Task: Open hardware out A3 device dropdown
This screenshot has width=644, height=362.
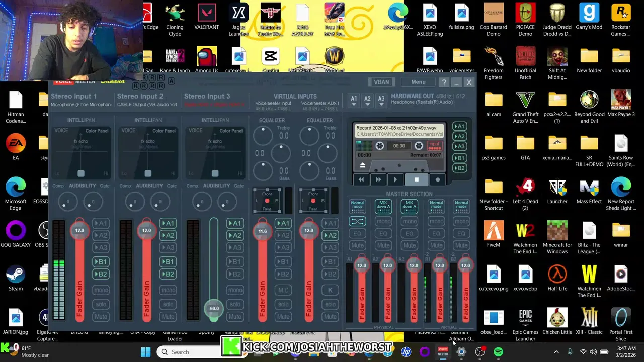Action: coord(381,101)
